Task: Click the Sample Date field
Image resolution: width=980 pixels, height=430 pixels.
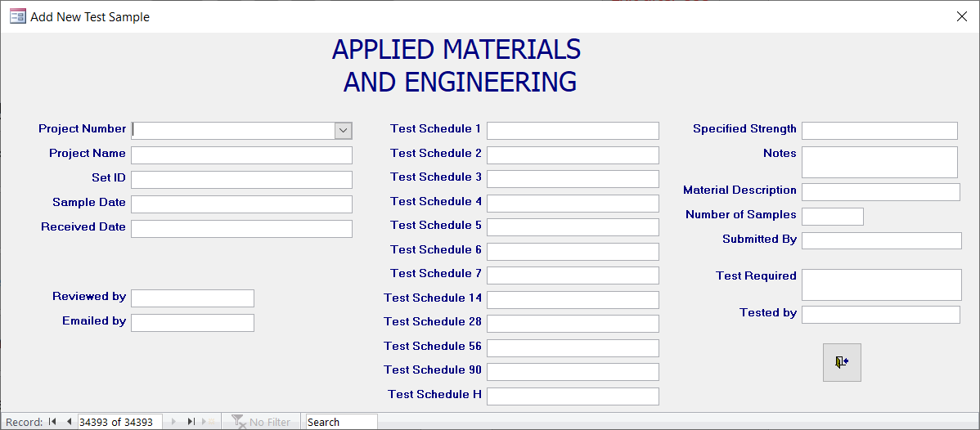Action: pos(241,204)
